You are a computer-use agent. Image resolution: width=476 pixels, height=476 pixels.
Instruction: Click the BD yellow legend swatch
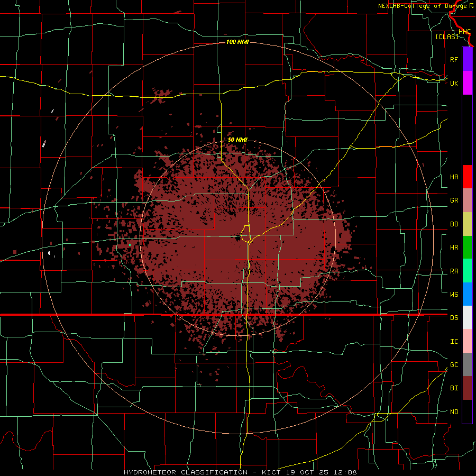467,224
